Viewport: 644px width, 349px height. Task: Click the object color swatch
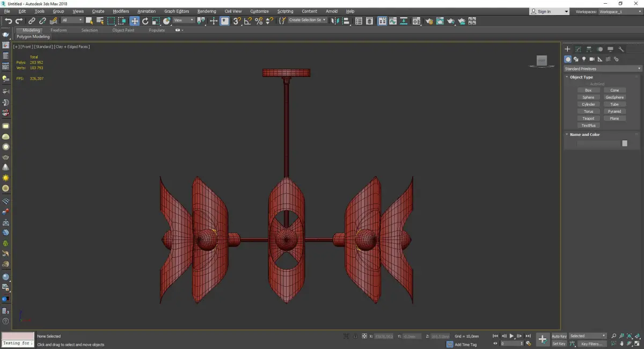pos(625,143)
